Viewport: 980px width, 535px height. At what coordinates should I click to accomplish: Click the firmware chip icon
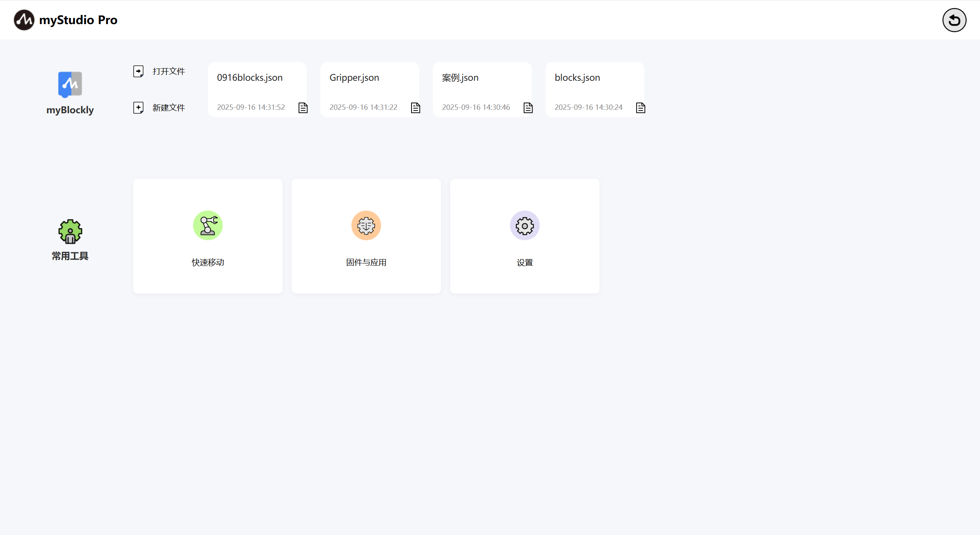click(x=366, y=225)
